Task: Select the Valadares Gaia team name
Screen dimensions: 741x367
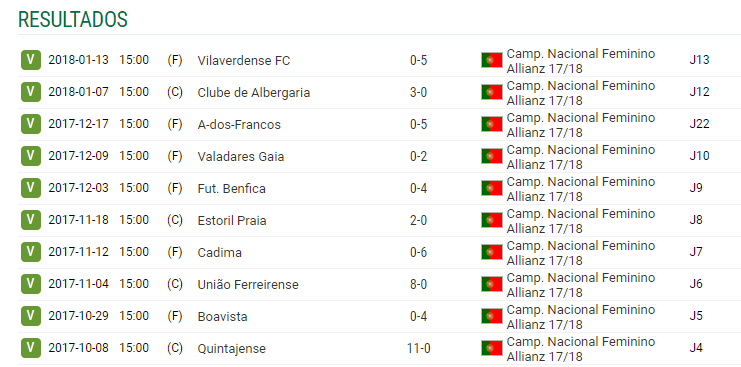Action: [241, 157]
